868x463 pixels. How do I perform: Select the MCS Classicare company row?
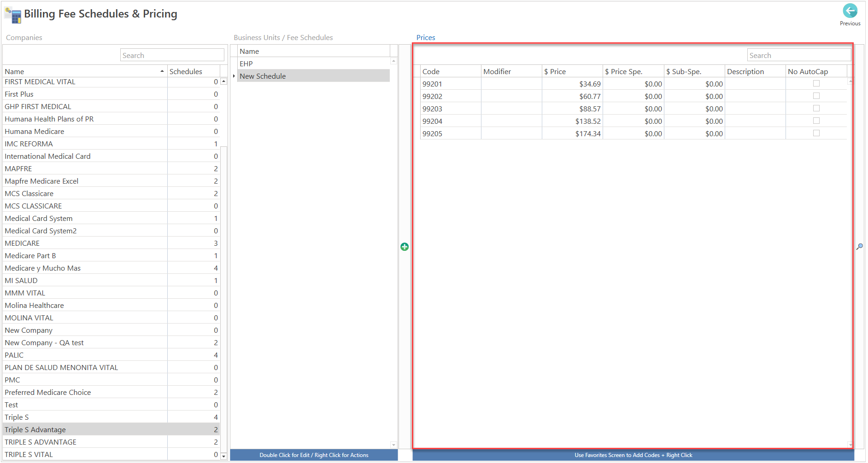pos(111,193)
